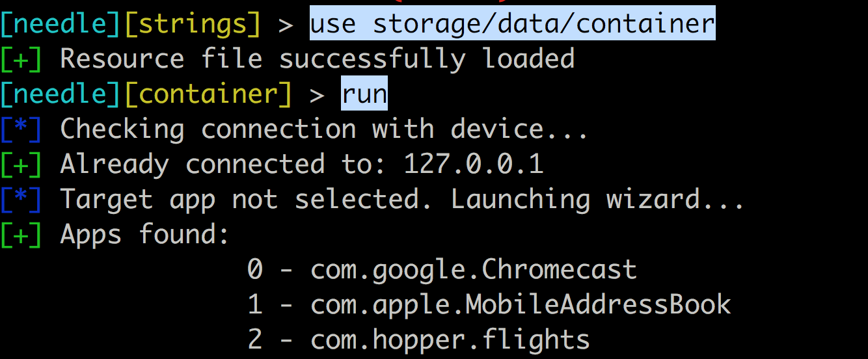The width and height of the screenshot is (868, 359).
Task: Click the green [+] marker beside 'Resource file'
Action: pos(21,59)
